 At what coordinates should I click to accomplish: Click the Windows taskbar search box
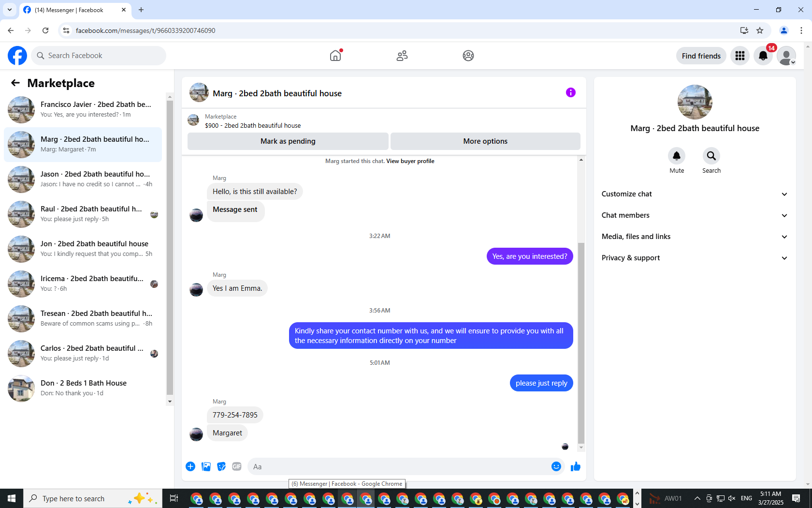click(x=92, y=498)
